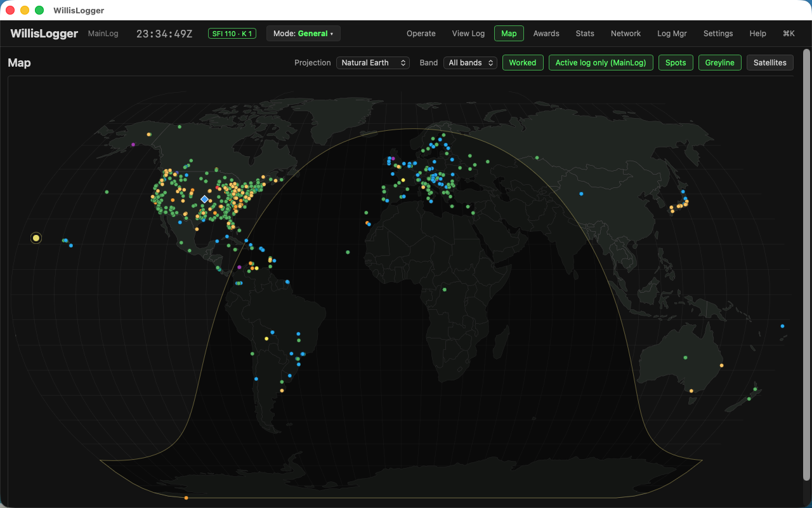Screen dimensions: 812x508
Task: Click the green dot in northern Siberia
Action: (x=537, y=157)
